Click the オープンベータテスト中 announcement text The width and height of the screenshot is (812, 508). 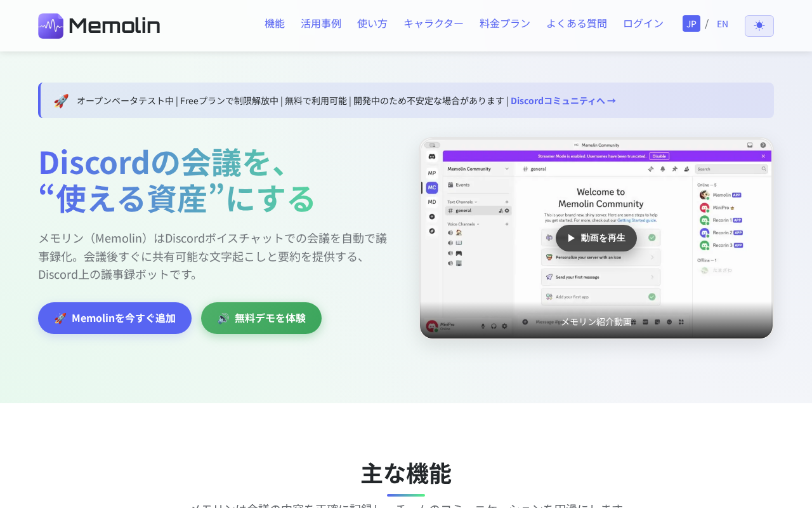pyautogui.click(x=125, y=100)
